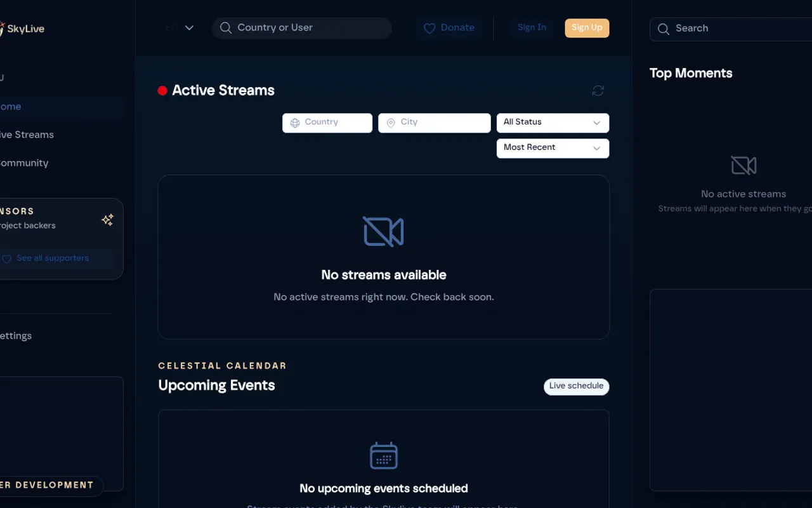Click the Live schedule pill button
The height and width of the screenshot is (508, 812).
click(x=576, y=387)
